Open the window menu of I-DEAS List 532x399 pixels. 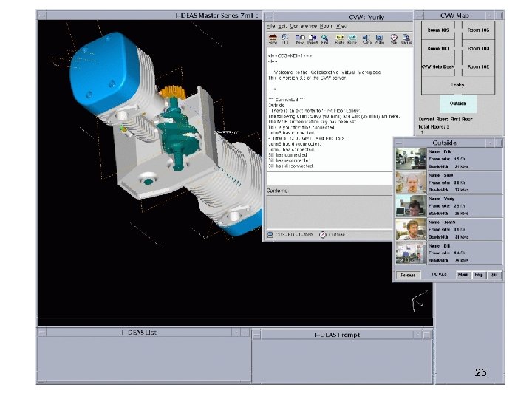coord(42,332)
